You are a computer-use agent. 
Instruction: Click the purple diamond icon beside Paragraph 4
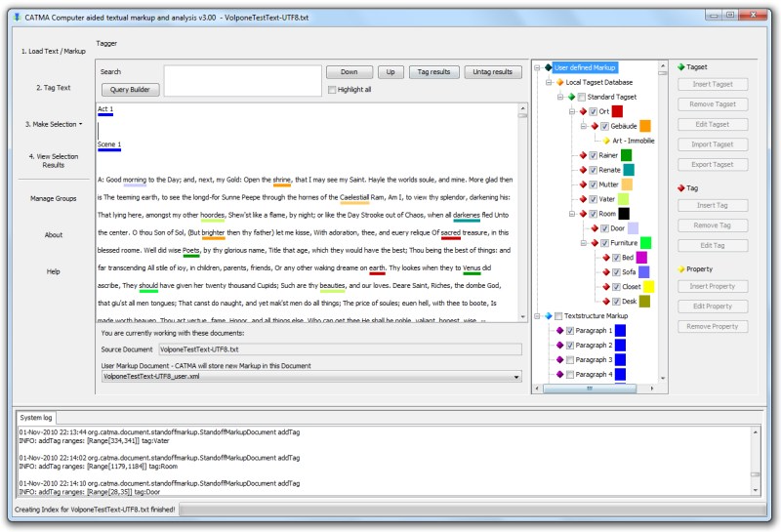(x=559, y=374)
